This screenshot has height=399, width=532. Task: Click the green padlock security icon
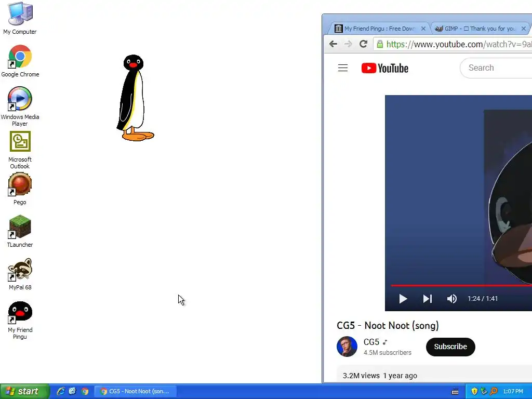tap(380, 44)
